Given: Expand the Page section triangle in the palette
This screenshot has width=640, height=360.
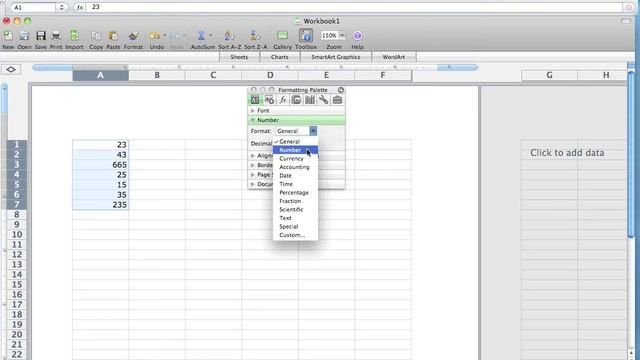Looking at the screenshot, I should [x=253, y=175].
